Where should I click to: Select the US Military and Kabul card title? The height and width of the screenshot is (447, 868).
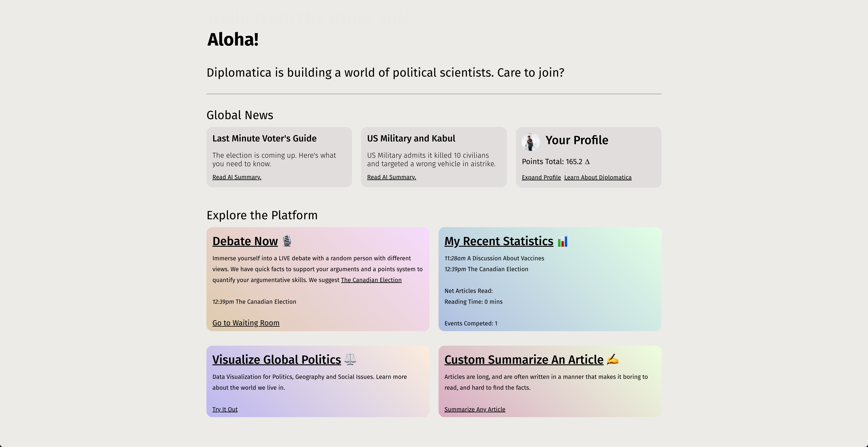point(411,139)
